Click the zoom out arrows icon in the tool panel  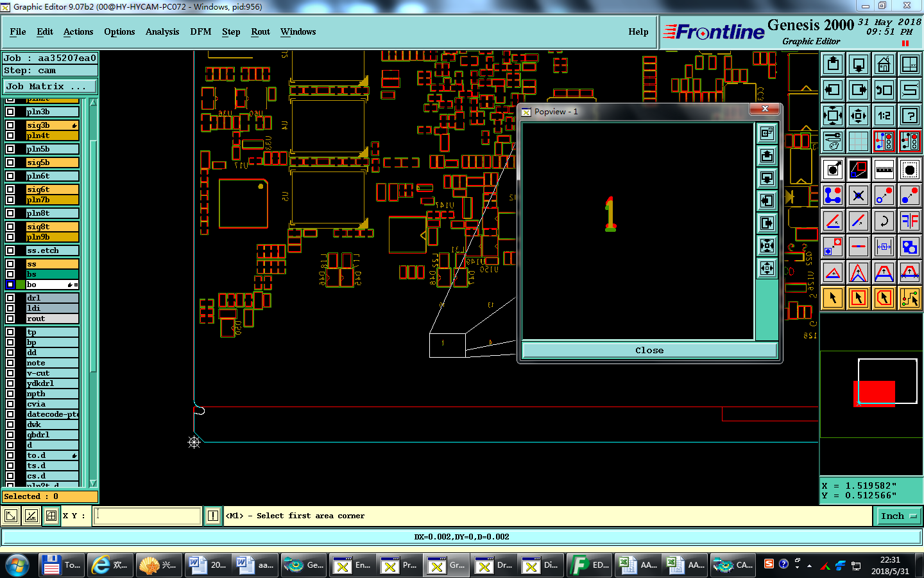pyautogui.click(x=859, y=116)
